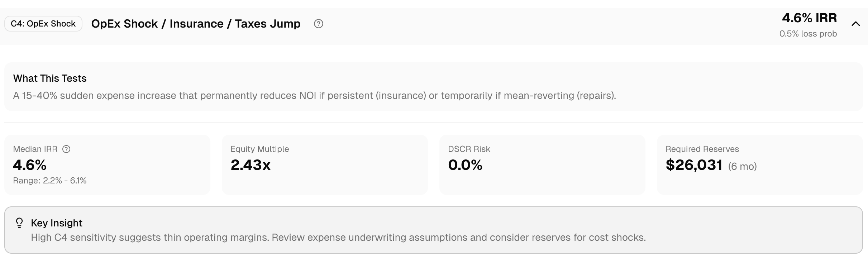Image resolution: width=868 pixels, height=268 pixels.
Task: Select the lightbulb icon in Key Insight
Action: 19,222
